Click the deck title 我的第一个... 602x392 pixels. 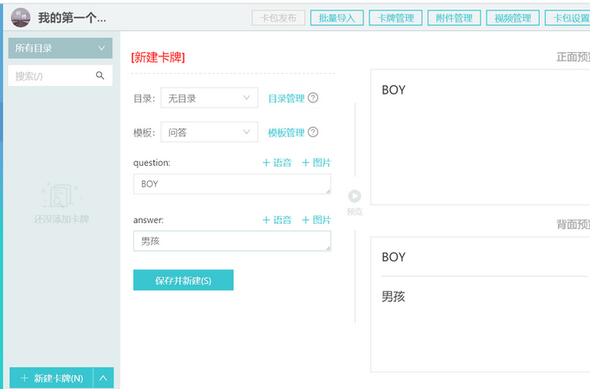pyautogui.click(x=72, y=18)
